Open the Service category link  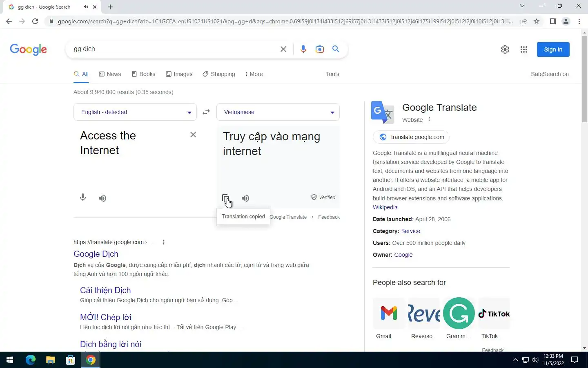click(x=410, y=231)
